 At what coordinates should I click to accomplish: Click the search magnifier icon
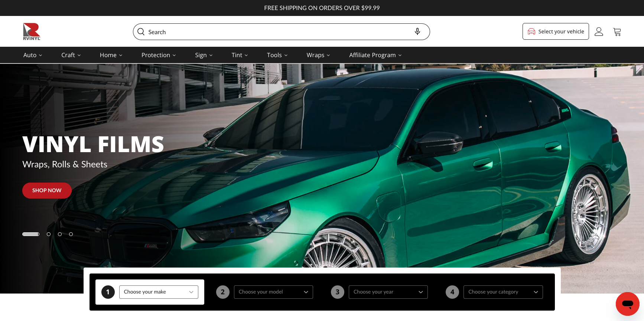(x=141, y=32)
